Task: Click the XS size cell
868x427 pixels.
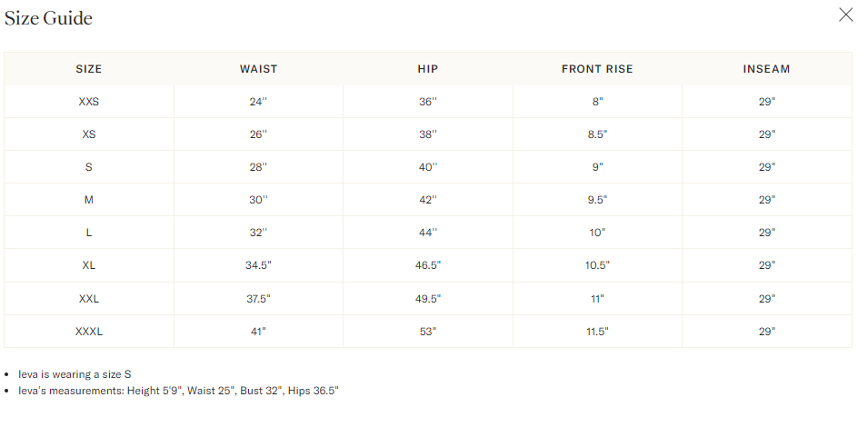Action: tap(88, 134)
